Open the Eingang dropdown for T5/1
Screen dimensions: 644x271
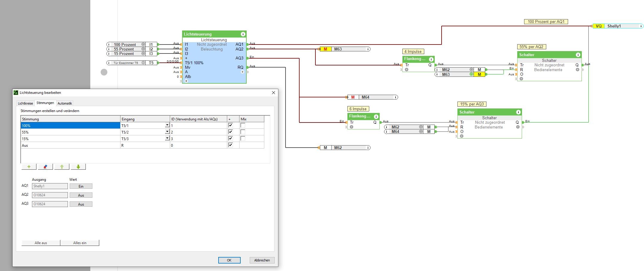(x=167, y=125)
